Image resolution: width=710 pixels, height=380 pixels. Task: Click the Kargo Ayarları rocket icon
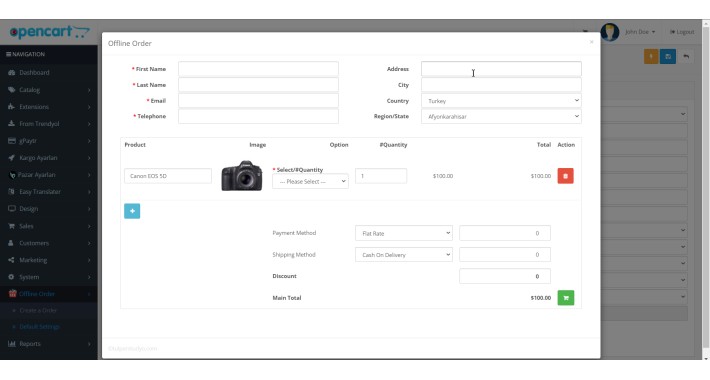coord(11,158)
